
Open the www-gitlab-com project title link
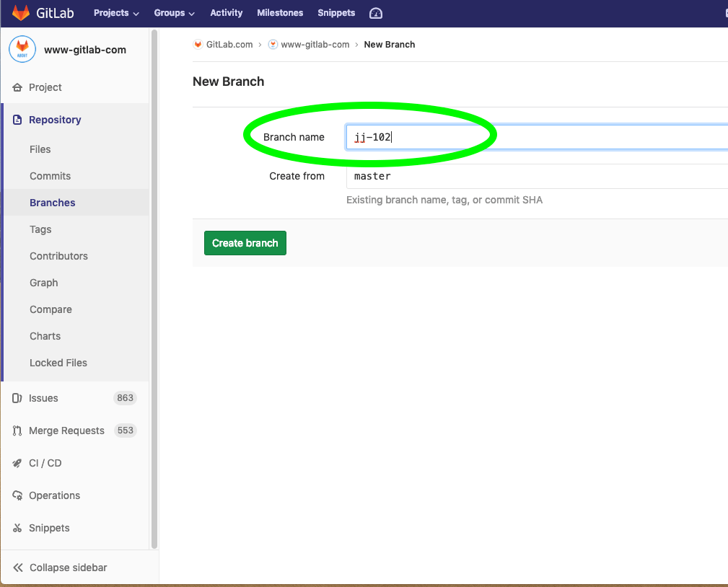pyautogui.click(x=85, y=50)
